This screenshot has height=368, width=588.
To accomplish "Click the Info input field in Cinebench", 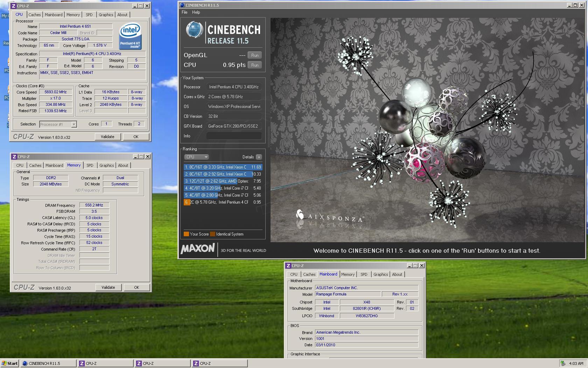I will [x=234, y=136].
